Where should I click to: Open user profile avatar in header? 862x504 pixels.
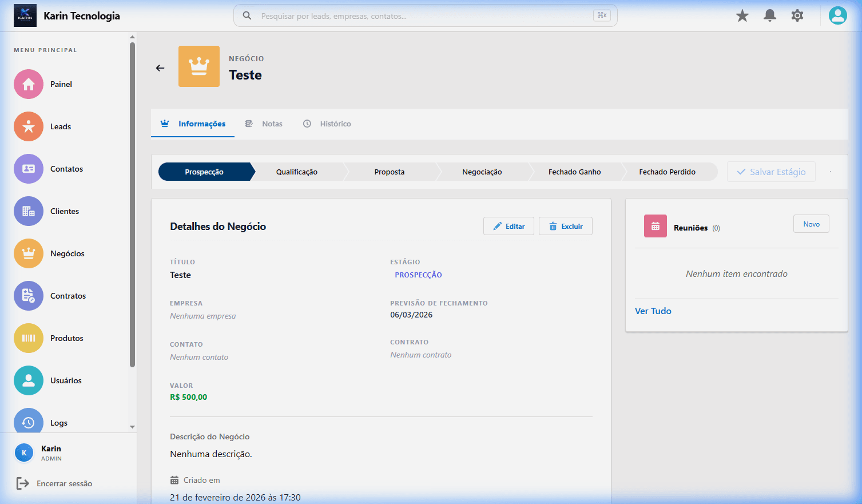tap(837, 16)
